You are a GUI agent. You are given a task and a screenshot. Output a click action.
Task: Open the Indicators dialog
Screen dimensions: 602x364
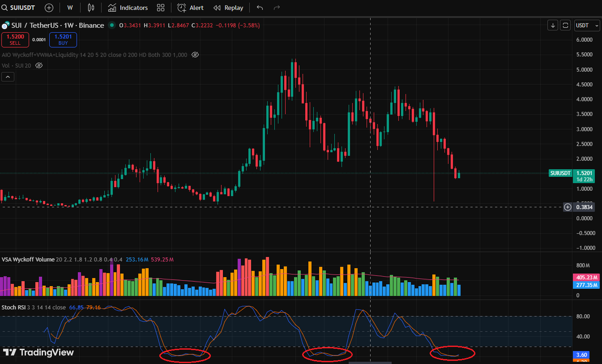pos(128,8)
